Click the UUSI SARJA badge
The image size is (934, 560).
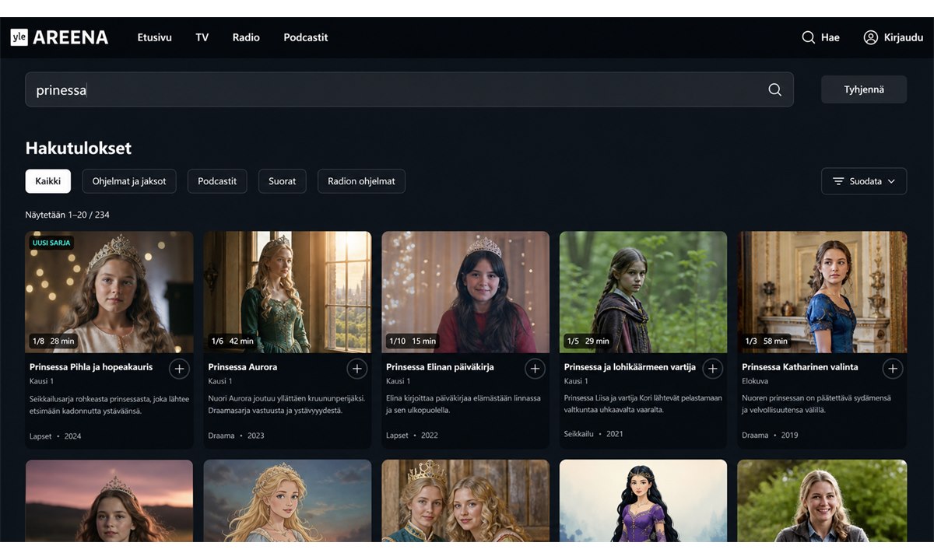pyautogui.click(x=51, y=243)
